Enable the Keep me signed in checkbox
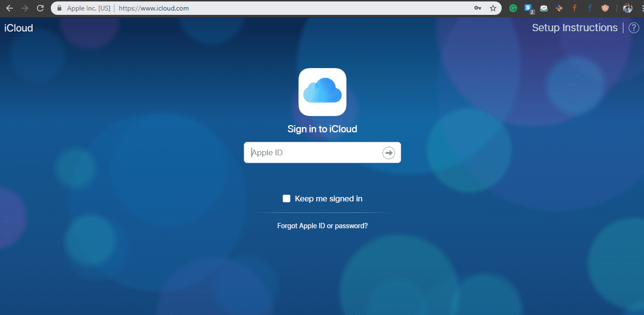This screenshot has width=644, height=315. click(286, 198)
